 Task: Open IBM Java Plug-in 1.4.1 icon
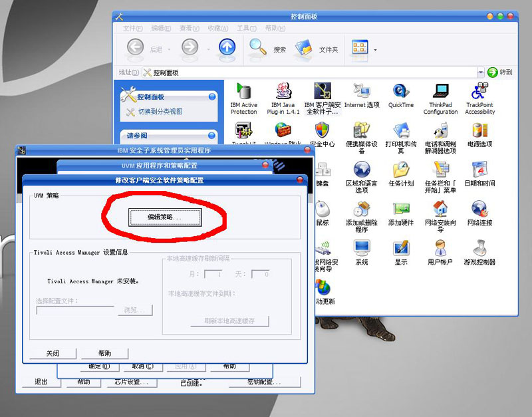tap(283, 98)
